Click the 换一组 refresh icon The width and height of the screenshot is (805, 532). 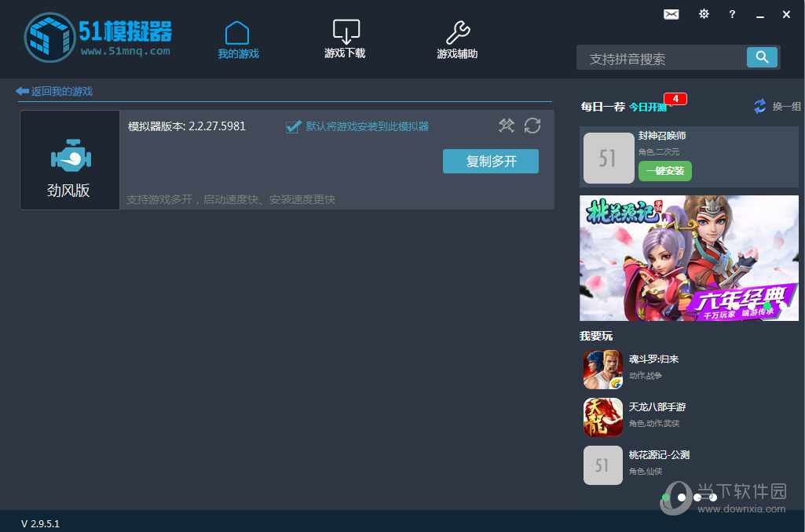pos(759,106)
